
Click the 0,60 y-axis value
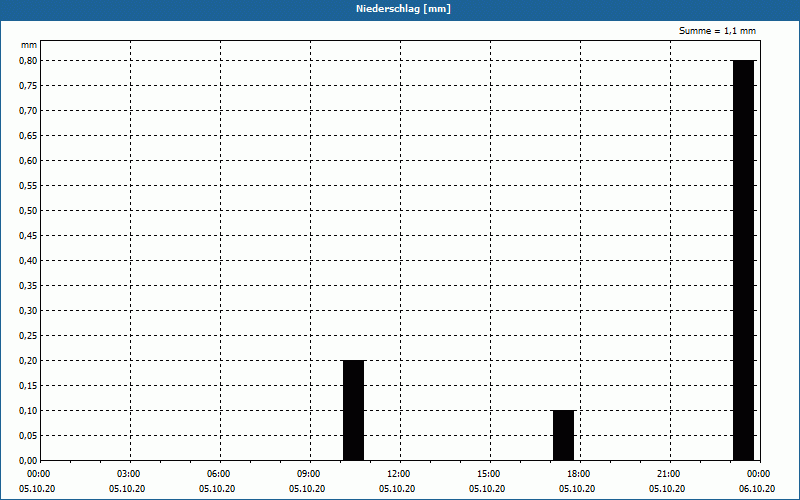[x=28, y=161]
